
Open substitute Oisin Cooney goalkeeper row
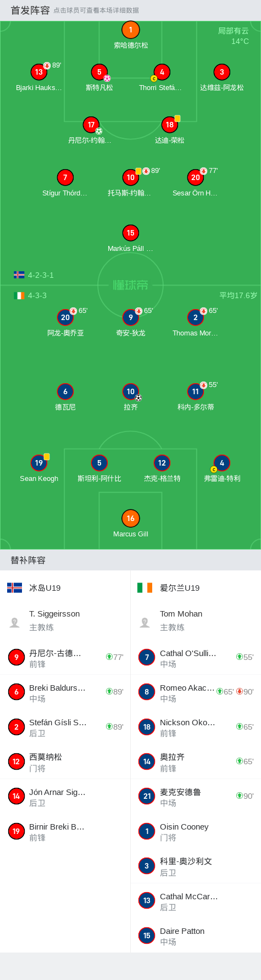tap(196, 831)
